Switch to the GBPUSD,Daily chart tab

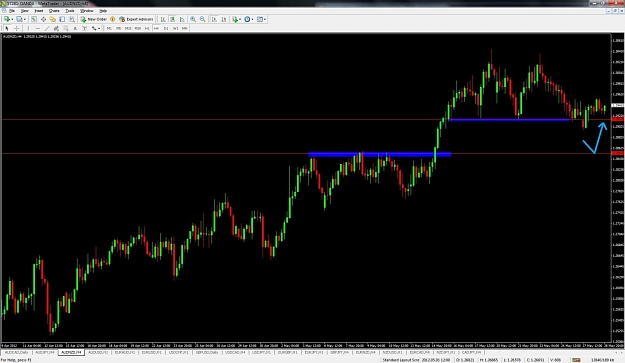[206, 352]
